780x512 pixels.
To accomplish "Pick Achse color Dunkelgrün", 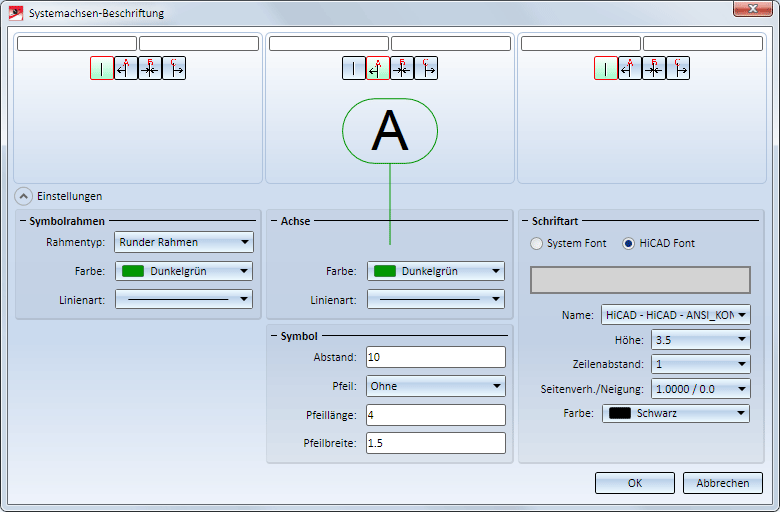I will (x=436, y=271).
